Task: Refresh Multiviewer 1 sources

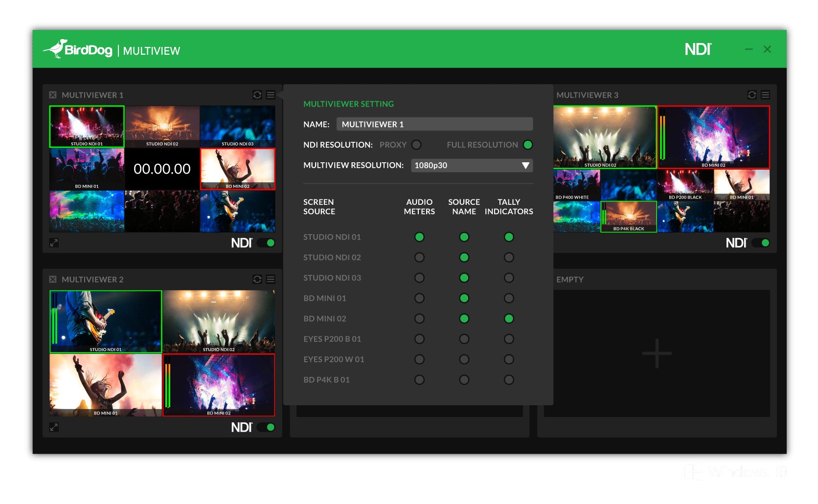Action: [x=257, y=95]
